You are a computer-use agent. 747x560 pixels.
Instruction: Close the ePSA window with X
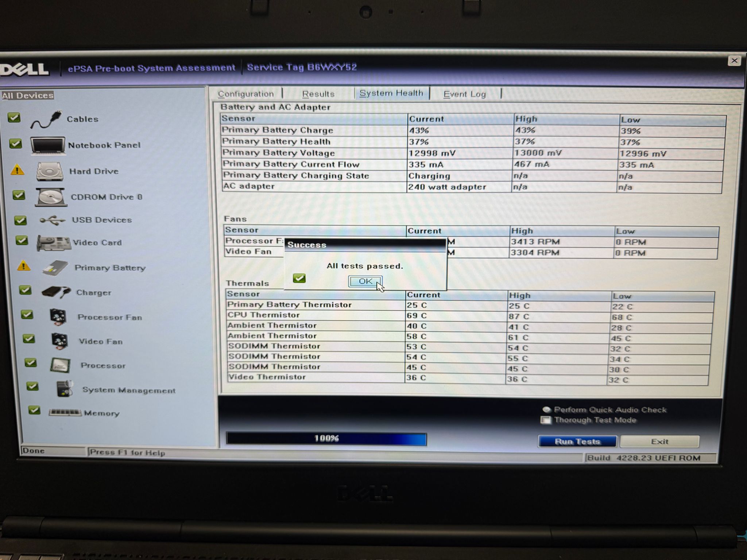(x=734, y=61)
